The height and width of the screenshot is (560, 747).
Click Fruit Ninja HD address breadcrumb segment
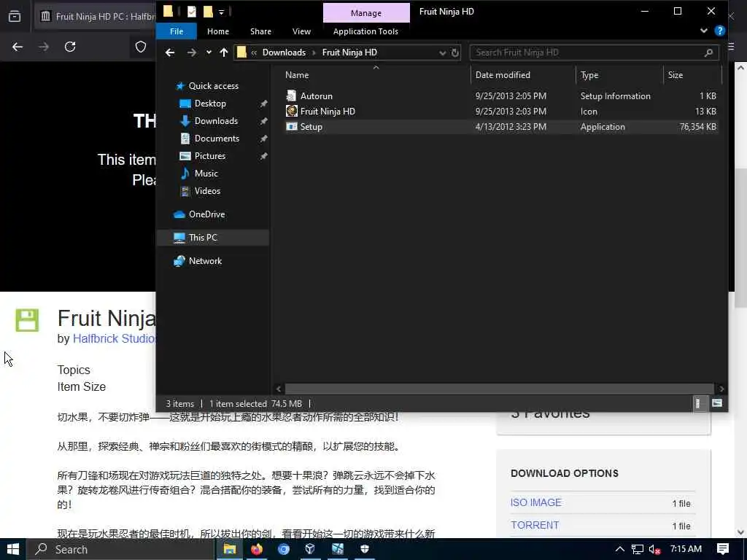tap(349, 52)
